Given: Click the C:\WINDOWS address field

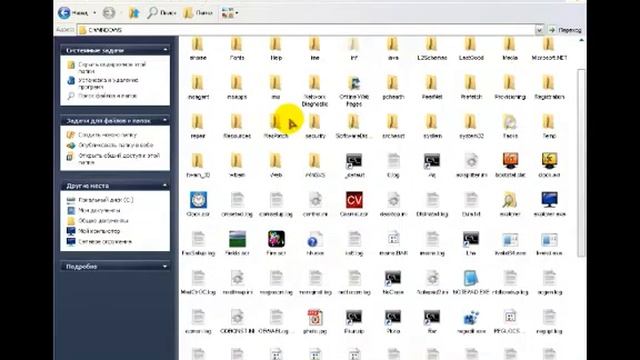Looking at the screenshot, I should pyautogui.click(x=307, y=30).
